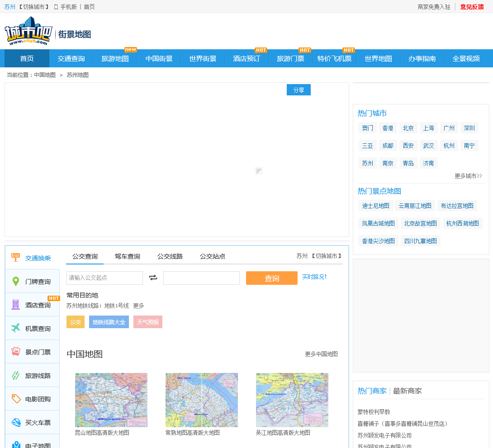Open 旅游地图 in the navigation bar
The width and height of the screenshot is (493, 448).
[115, 59]
